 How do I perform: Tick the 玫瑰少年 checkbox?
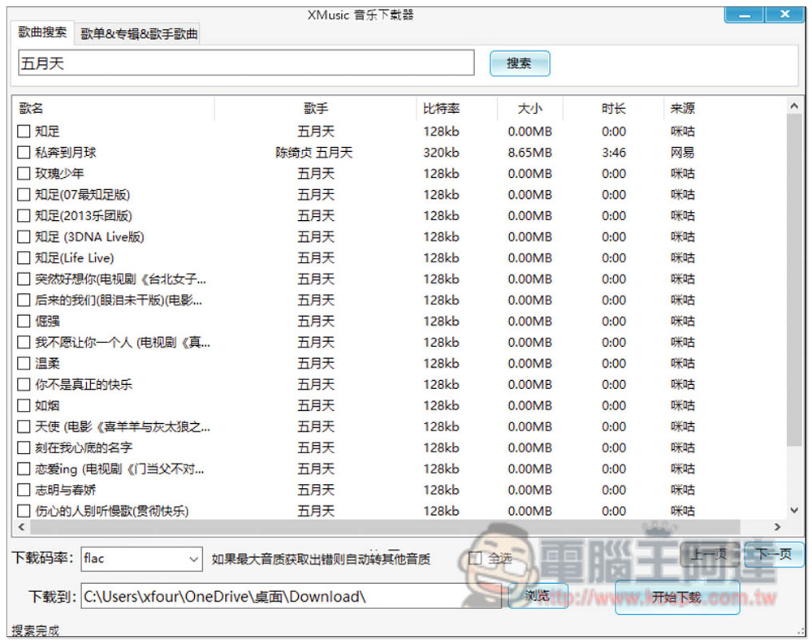pos(24,174)
